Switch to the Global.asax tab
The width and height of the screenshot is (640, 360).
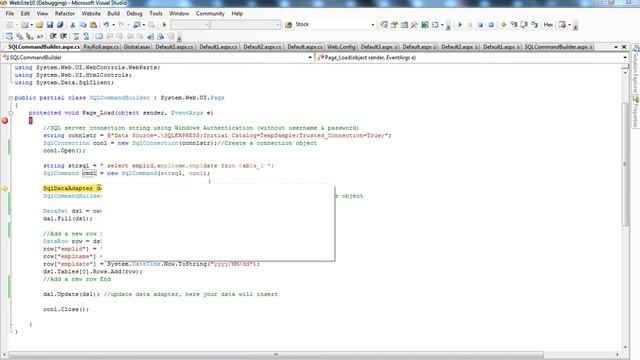(x=137, y=47)
